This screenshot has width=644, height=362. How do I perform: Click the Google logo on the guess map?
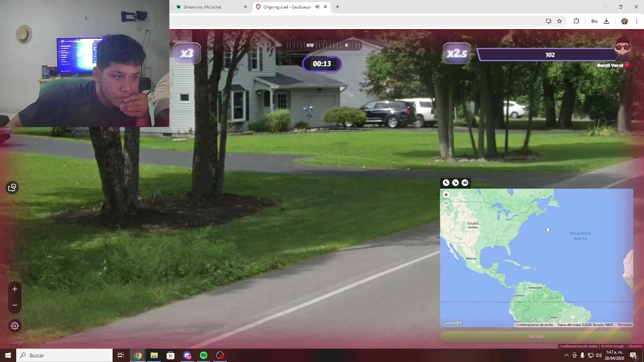coord(452,323)
